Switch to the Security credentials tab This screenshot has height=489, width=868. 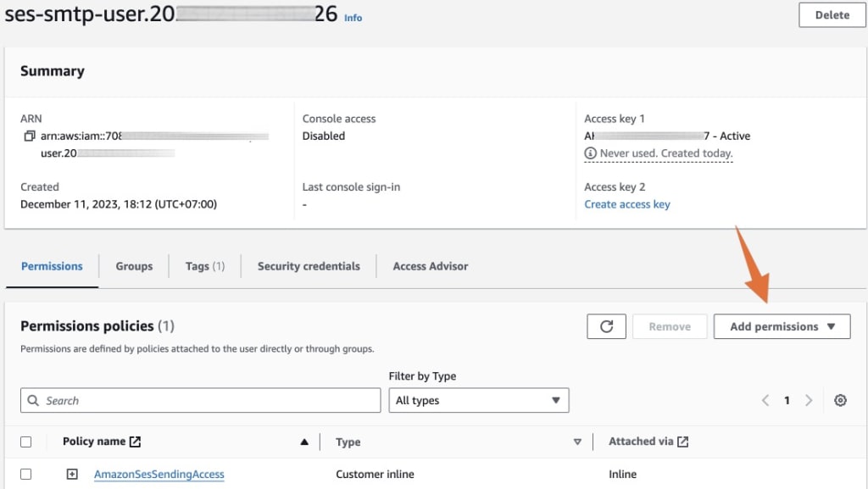tap(309, 266)
